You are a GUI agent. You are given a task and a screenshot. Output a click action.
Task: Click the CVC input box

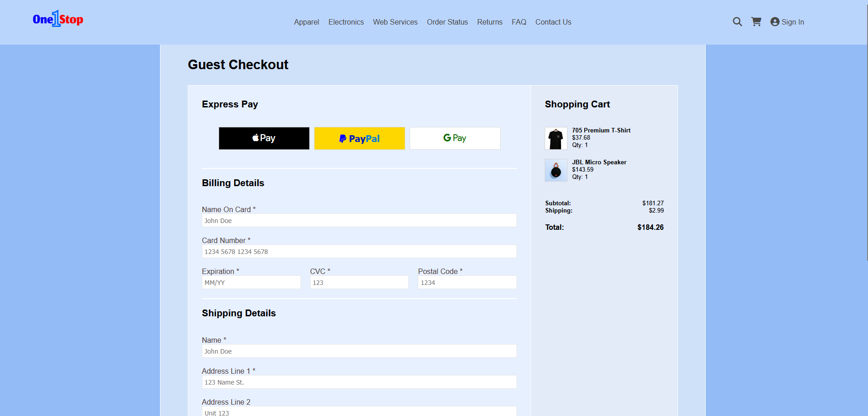pos(359,282)
